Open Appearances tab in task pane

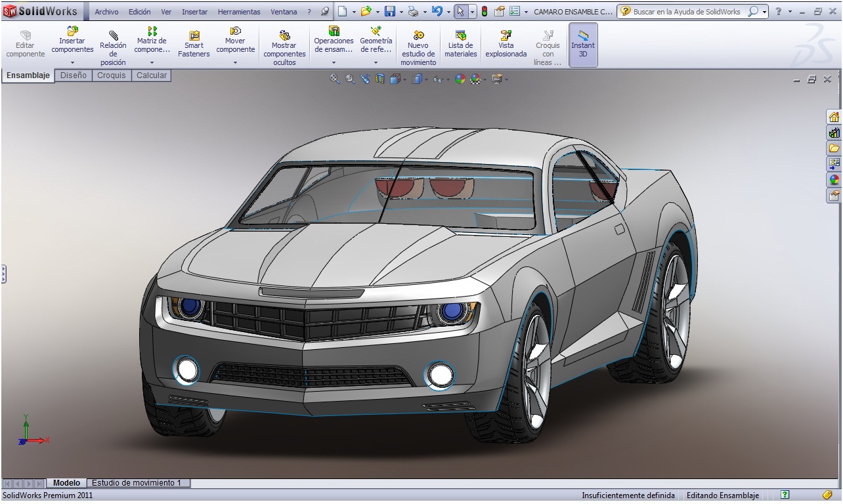[x=834, y=179]
